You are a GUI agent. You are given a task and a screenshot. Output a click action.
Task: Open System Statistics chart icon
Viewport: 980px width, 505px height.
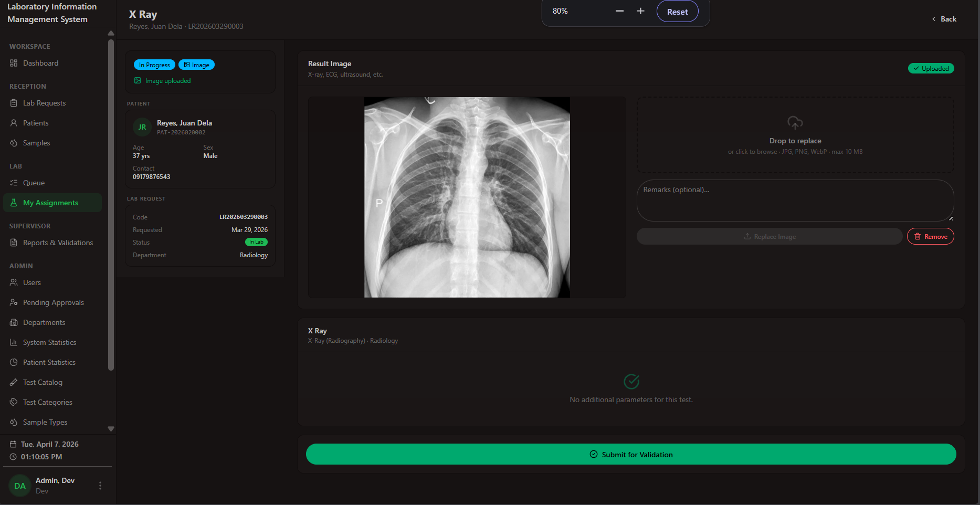[x=14, y=342]
